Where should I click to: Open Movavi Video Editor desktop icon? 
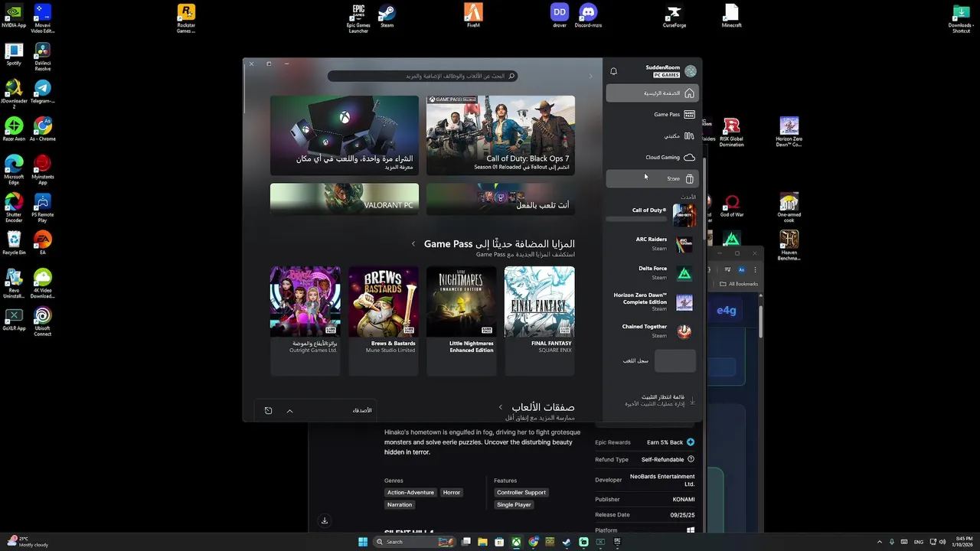[43, 18]
